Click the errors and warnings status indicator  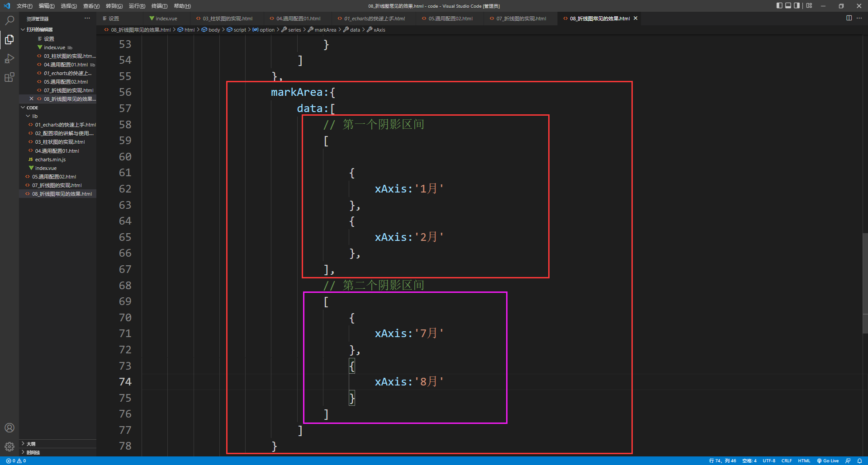click(x=16, y=461)
